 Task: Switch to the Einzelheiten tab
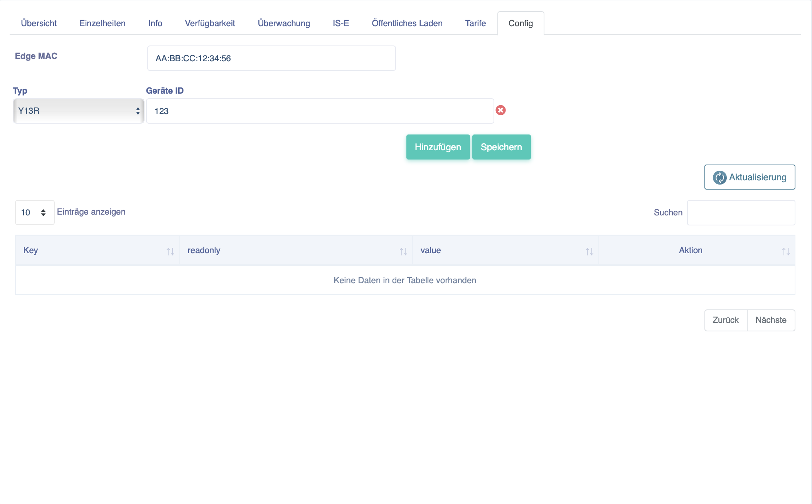[x=102, y=23]
